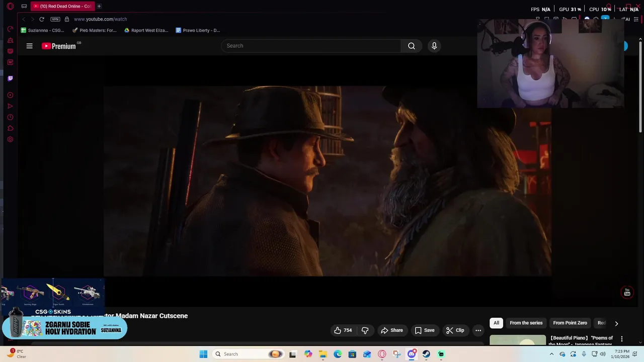Like the video with 754 likes

343,330
